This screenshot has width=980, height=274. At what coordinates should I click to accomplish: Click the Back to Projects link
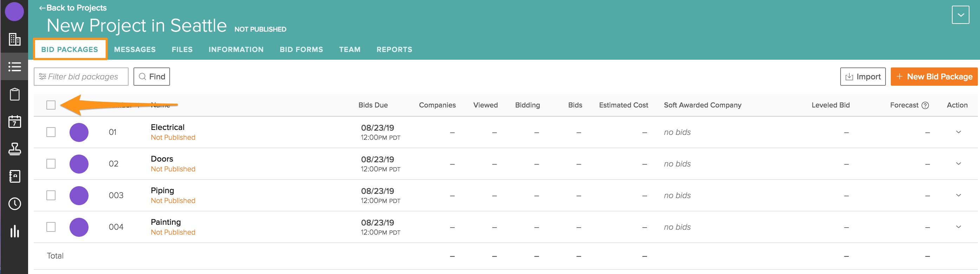[73, 8]
